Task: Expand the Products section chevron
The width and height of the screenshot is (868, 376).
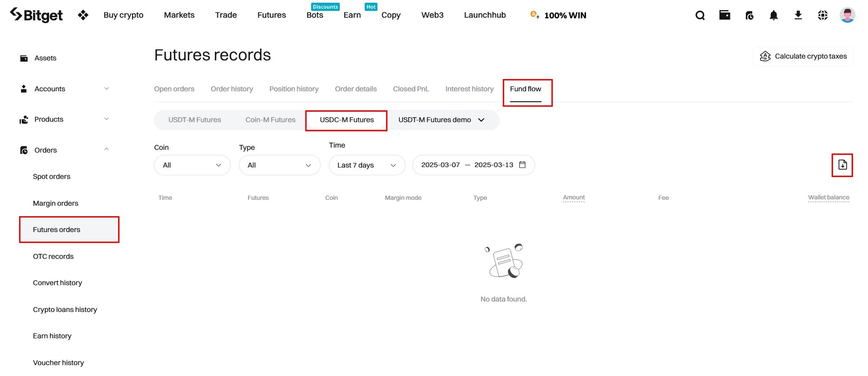Action: [x=107, y=119]
